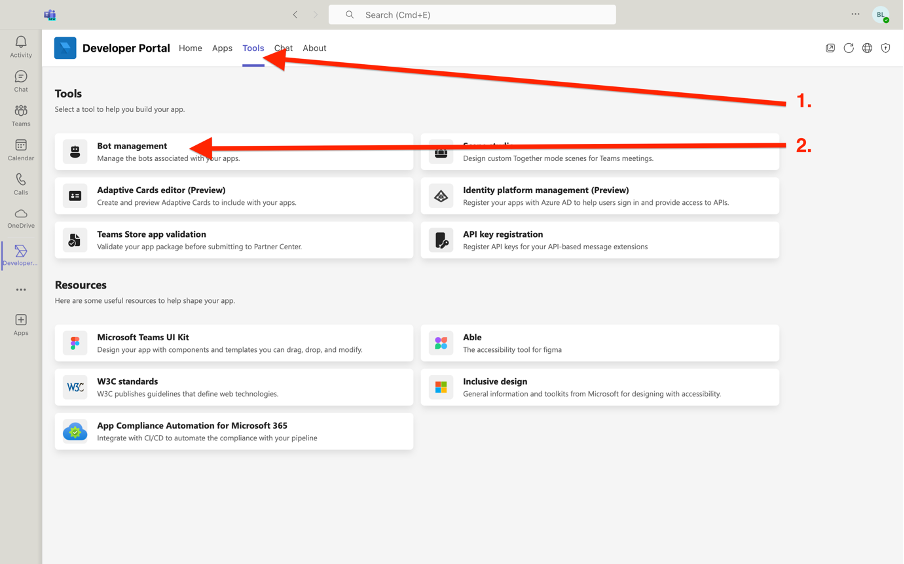Click the Resources heading

pos(81,285)
